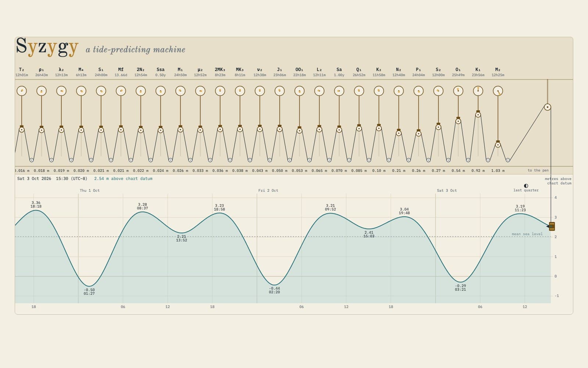Click the K₂ crank dial

tap(379, 91)
